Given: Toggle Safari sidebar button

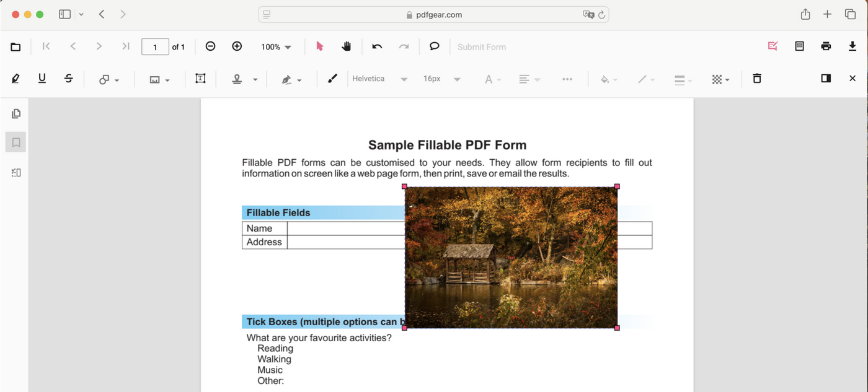Looking at the screenshot, I should pos(64,14).
